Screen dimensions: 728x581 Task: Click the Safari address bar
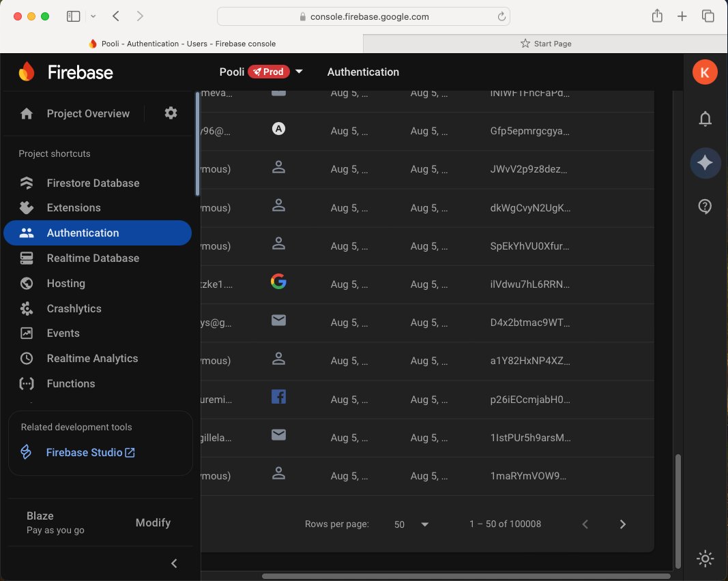364,16
